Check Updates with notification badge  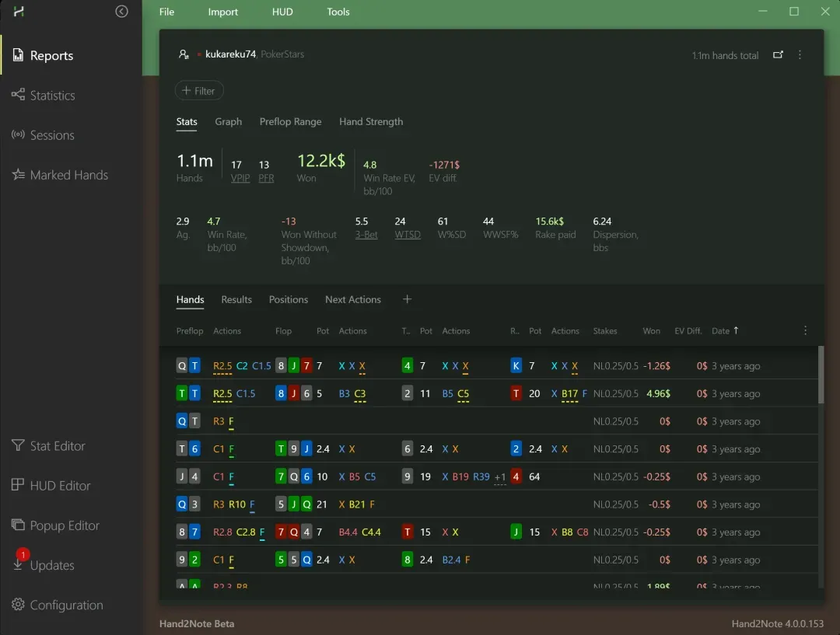pos(51,565)
